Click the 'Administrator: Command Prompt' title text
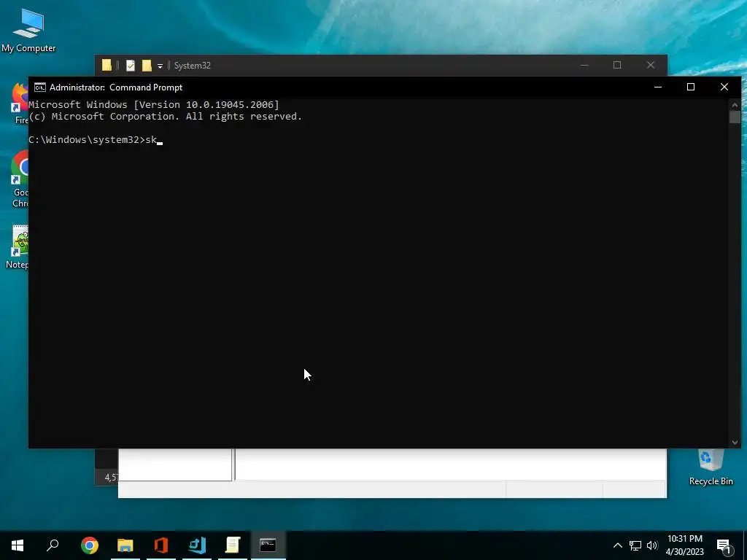747x560 pixels. click(116, 87)
